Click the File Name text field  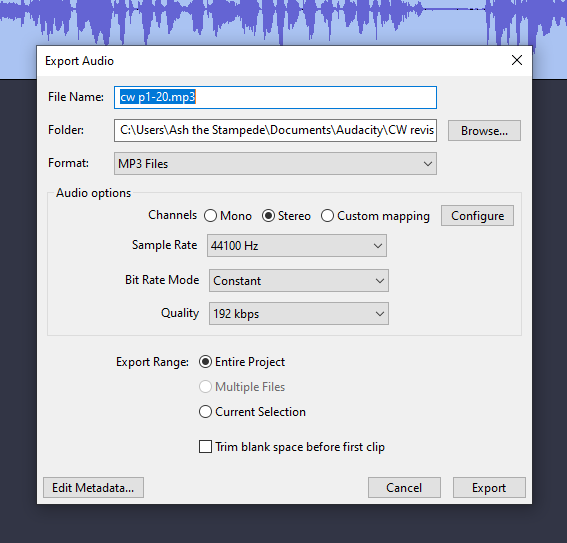tap(275, 97)
